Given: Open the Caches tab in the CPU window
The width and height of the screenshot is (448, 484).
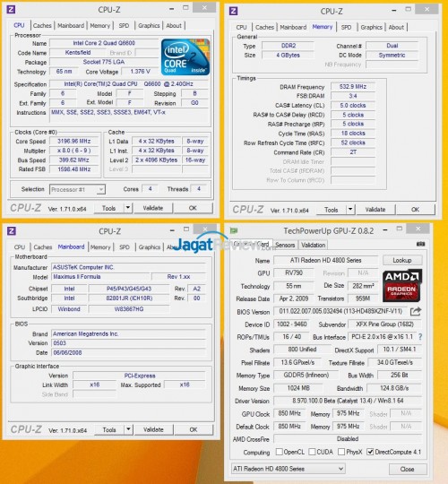Looking at the screenshot, I should tap(42, 26).
